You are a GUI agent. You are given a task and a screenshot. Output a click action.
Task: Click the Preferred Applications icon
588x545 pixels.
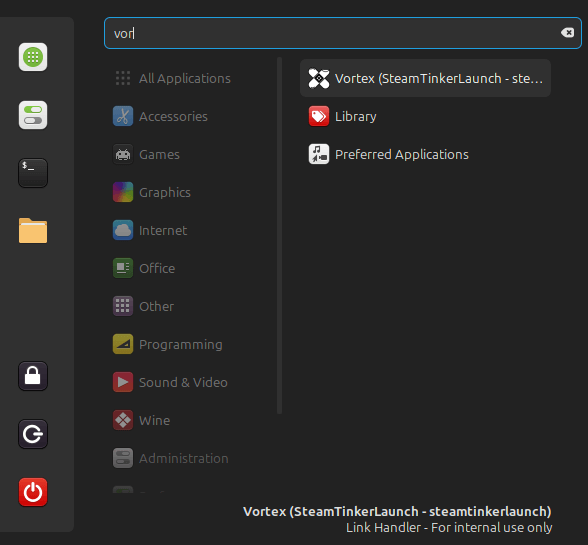point(319,154)
